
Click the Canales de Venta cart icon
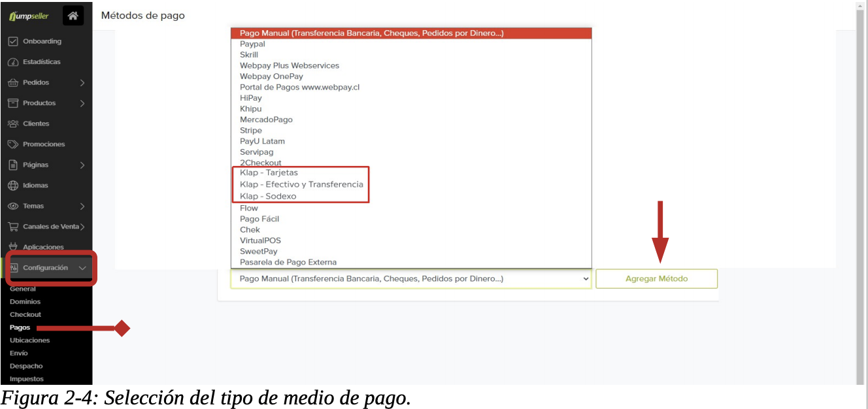13,227
